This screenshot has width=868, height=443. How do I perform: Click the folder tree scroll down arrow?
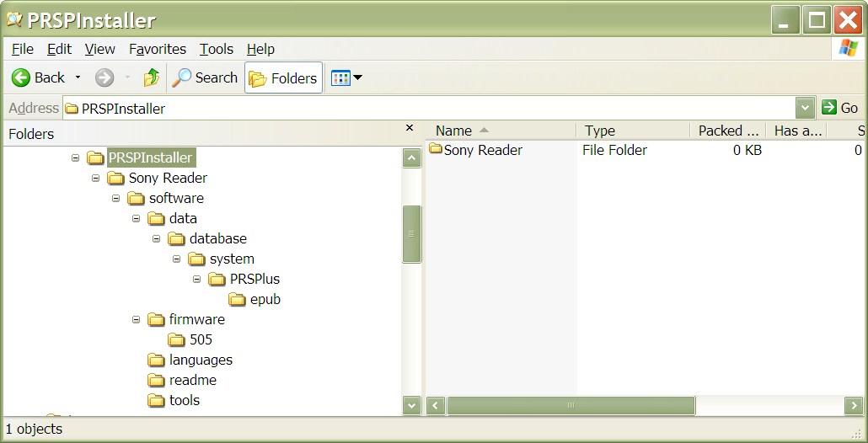point(411,405)
